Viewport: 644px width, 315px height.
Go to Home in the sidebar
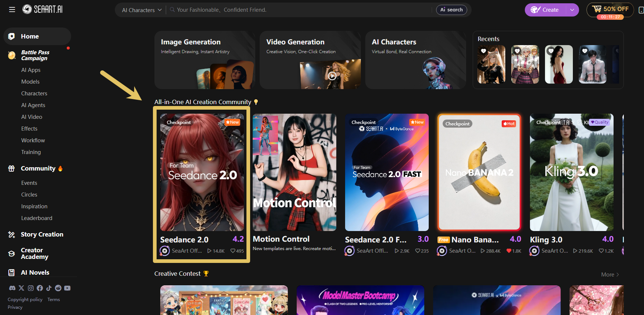click(x=37, y=36)
